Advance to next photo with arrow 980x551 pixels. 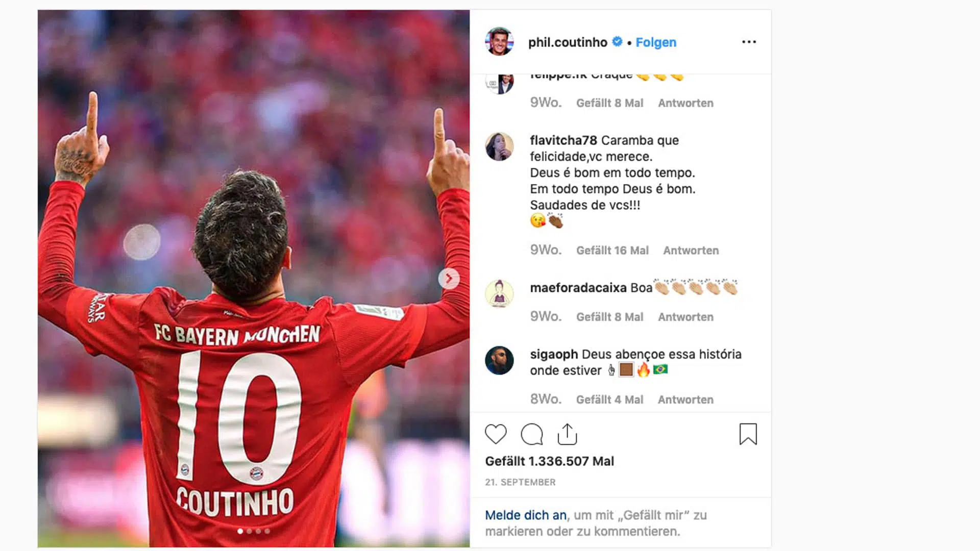click(x=449, y=279)
